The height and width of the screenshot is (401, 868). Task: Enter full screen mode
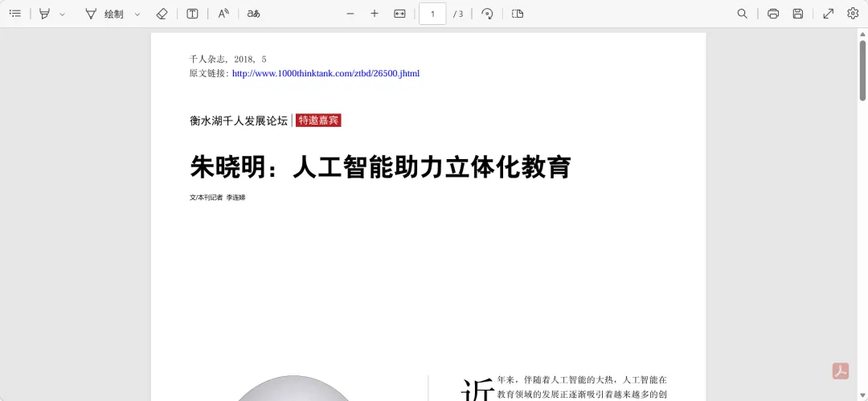point(828,14)
